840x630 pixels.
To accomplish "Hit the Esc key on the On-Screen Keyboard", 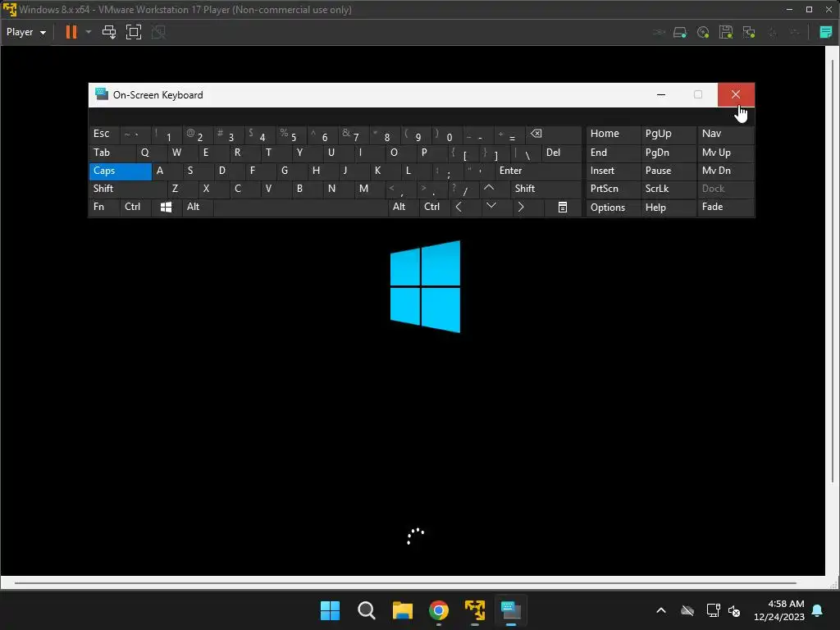I will click(104, 134).
